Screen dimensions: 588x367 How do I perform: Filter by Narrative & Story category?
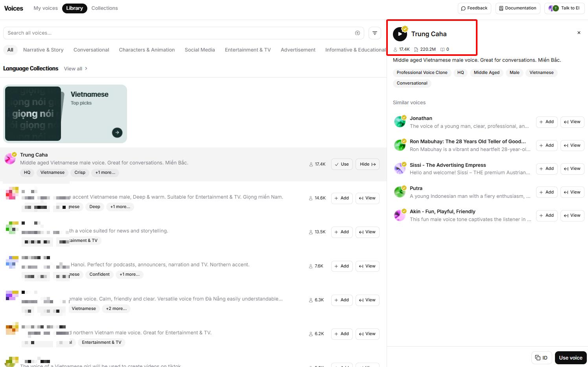(43, 50)
